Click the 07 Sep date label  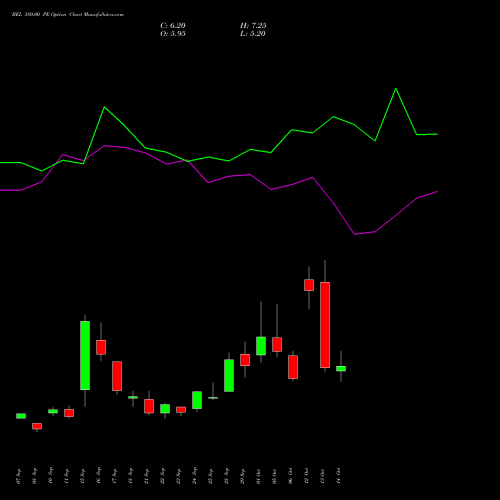19,476
